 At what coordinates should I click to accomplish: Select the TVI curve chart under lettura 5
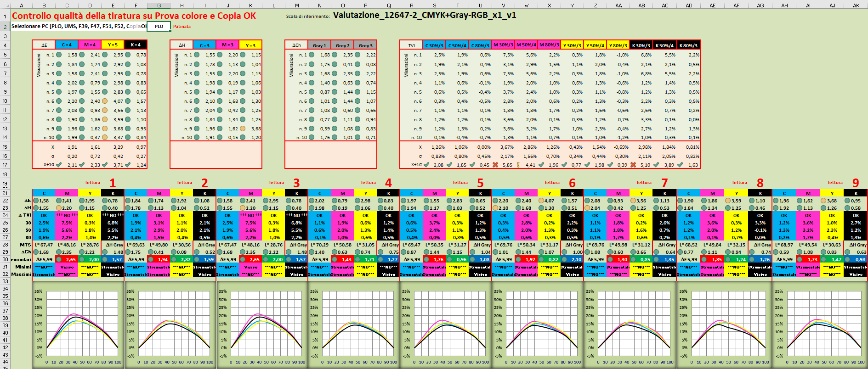(446, 325)
